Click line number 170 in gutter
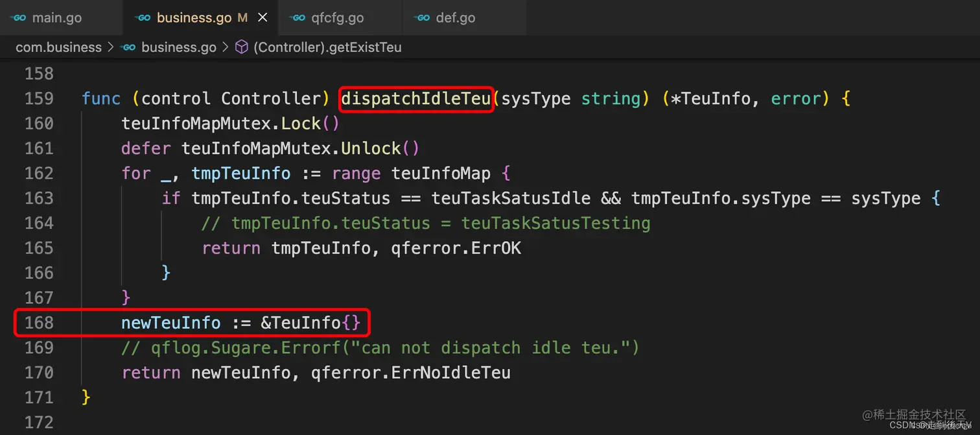Screen dimensions: 980x435 (x=39, y=373)
